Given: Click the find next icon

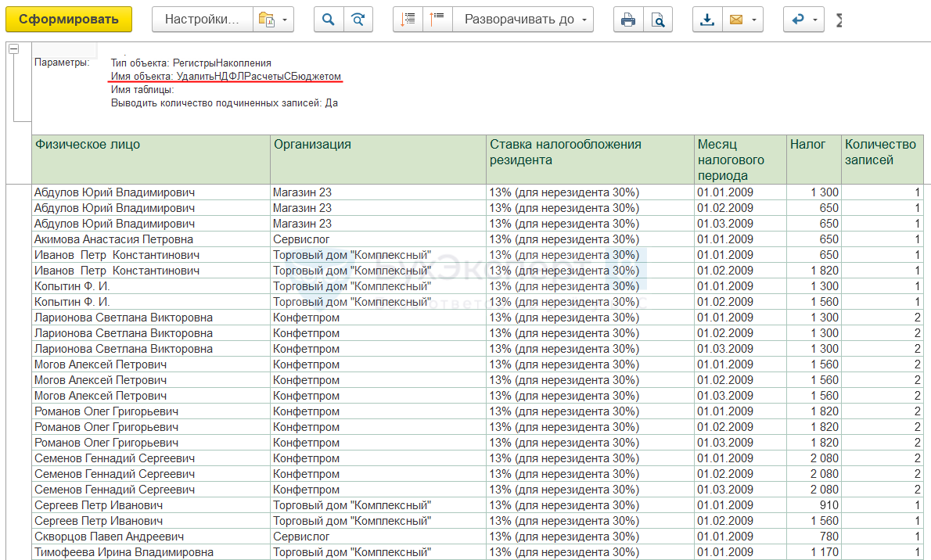Looking at the screenshot, I should tap(358, 20).
